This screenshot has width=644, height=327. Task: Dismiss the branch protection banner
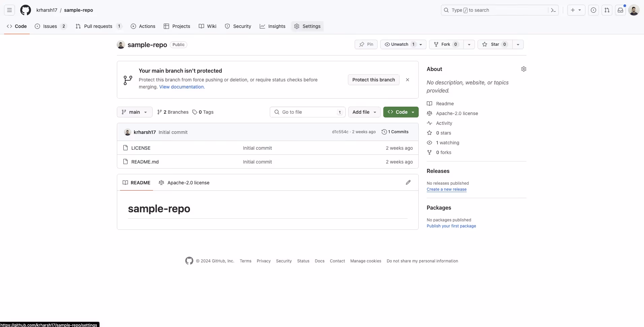408,80
